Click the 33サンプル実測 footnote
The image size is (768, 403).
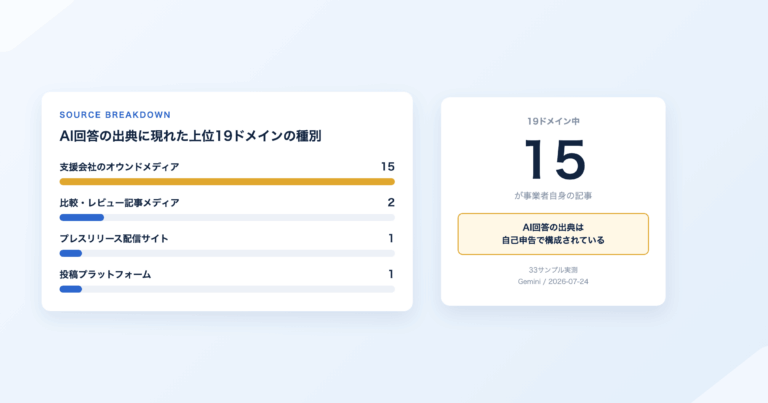pos(553,270)
